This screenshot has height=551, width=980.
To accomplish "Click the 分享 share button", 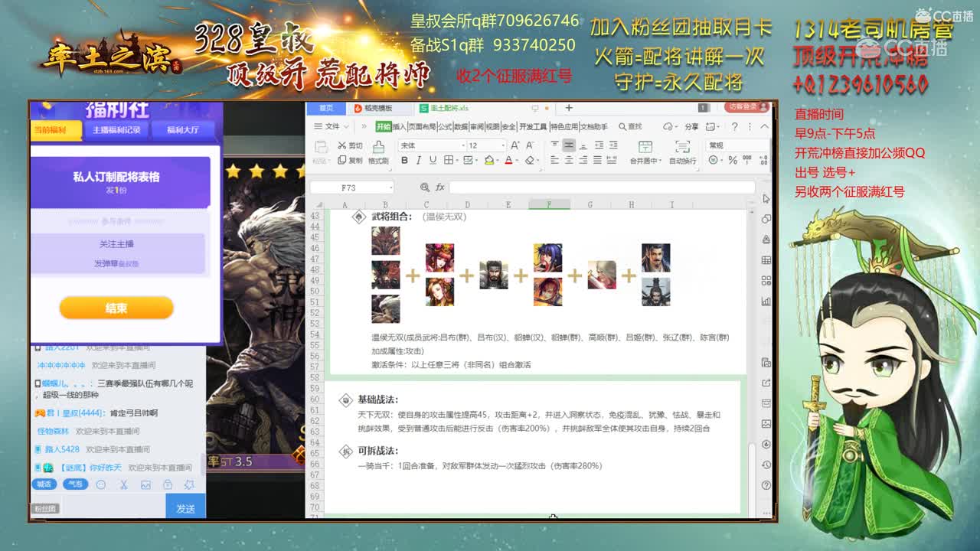I will pyautogui.click(x=691, y=127).
